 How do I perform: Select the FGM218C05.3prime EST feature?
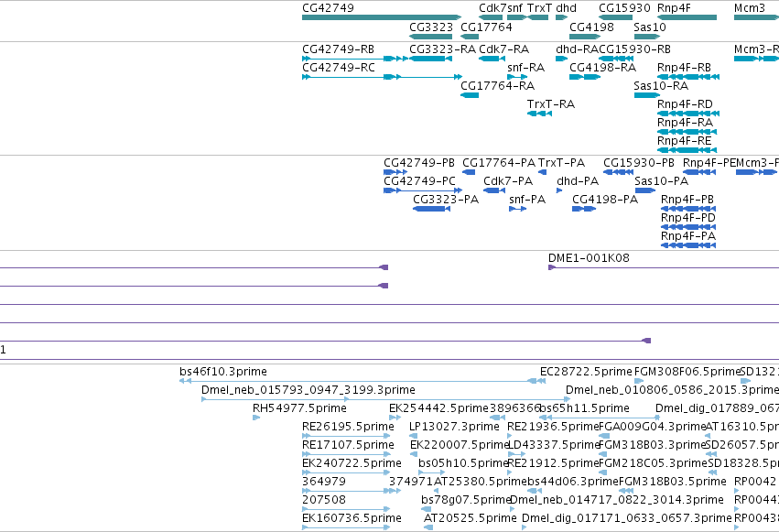tap(602, 472)
